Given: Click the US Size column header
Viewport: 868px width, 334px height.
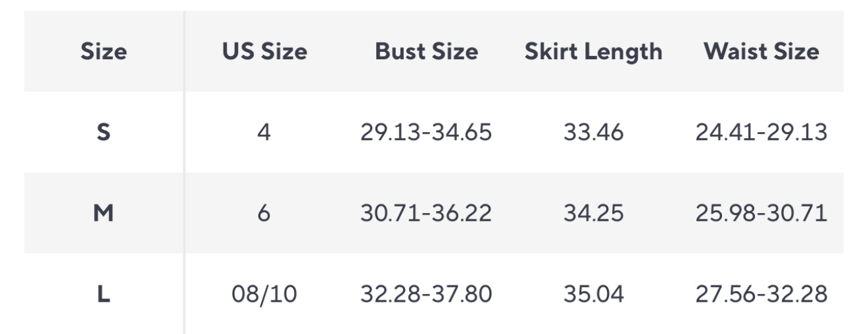Looking at the screenshot, I should pyautogui.click(x=264, y=51).
